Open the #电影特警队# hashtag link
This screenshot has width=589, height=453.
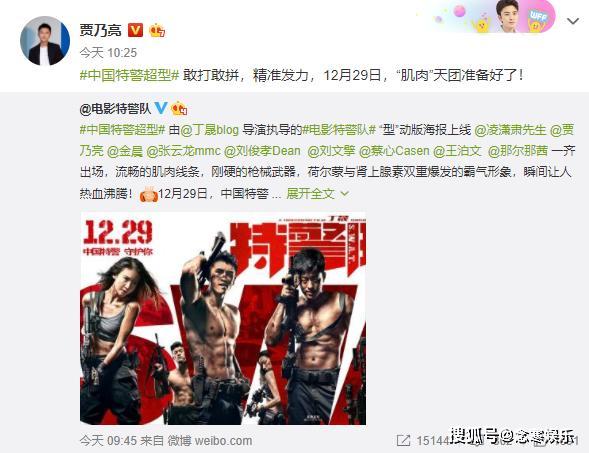[339, 130]
